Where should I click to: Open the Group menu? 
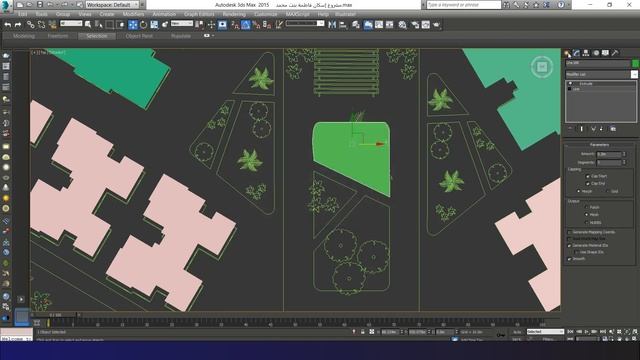(x=63, y=14)
